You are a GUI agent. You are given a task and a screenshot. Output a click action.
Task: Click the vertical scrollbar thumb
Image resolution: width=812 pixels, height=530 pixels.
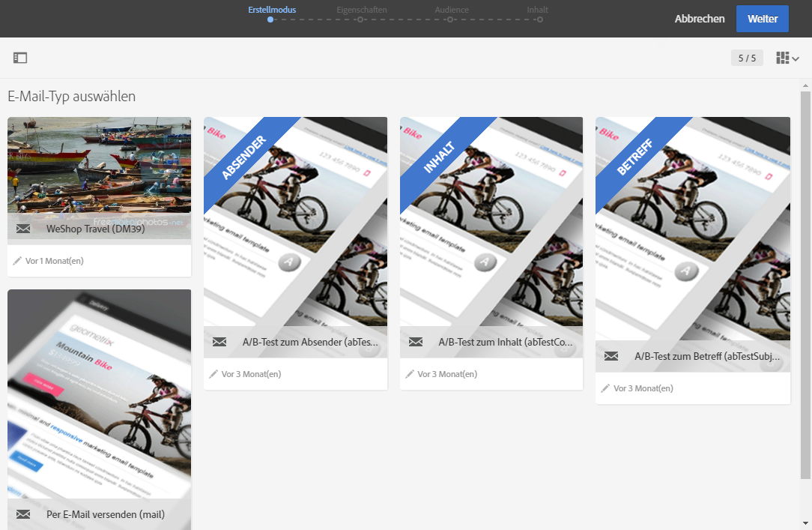click(805, 285)
